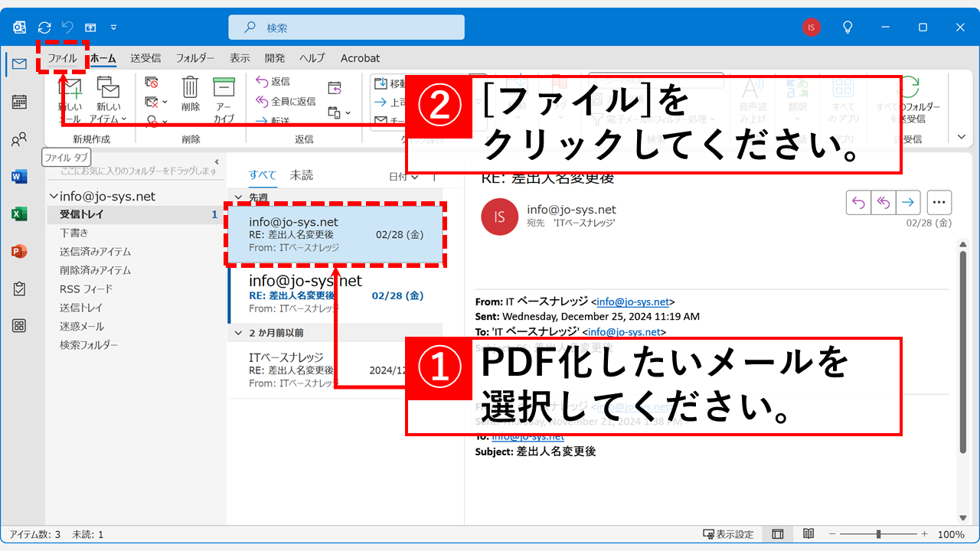The height and width of the screenshot is (551, 980).
Task: Select normal view layout in status bar
Action: [x=778, y=534]
